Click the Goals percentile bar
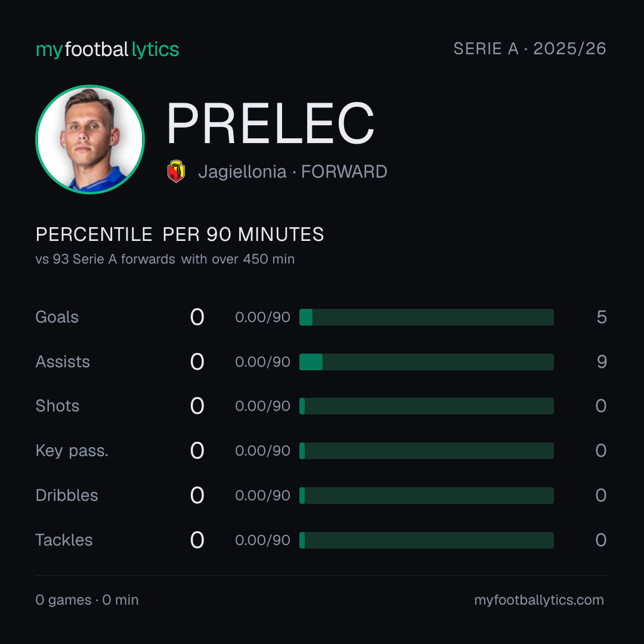The image size is (644, 644). click(x=426, y=317)
